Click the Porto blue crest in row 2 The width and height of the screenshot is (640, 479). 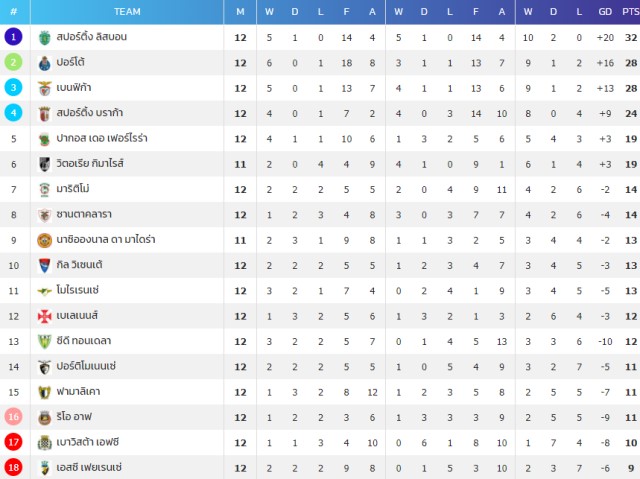44,63
